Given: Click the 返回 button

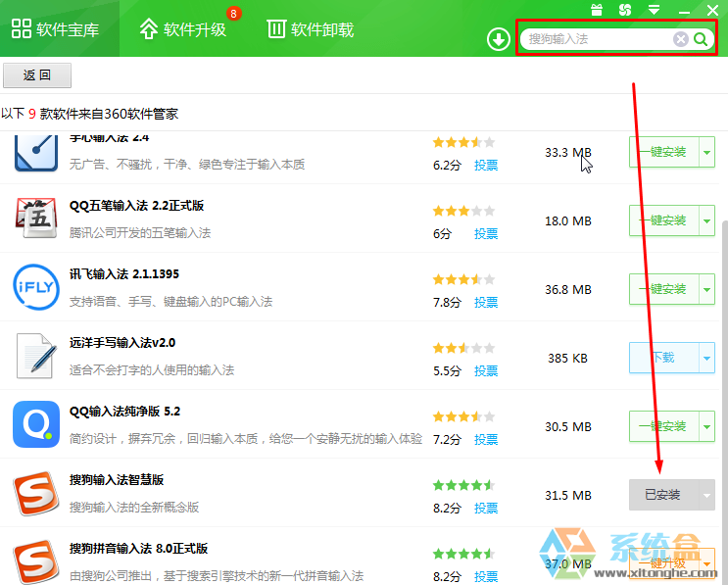Looking at the screenshot, I should pyautogui.click(x=37, y=75).
